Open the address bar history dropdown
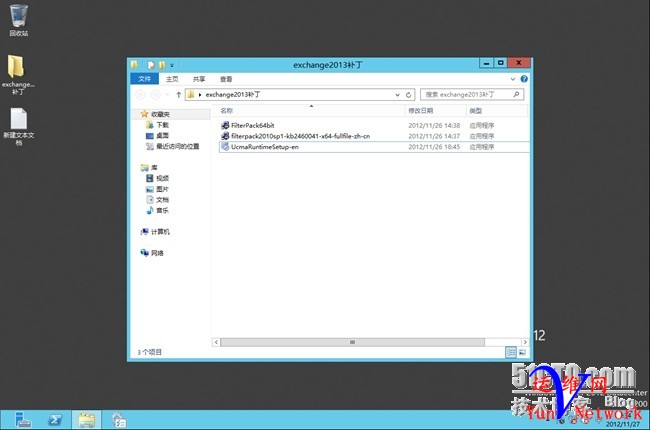This screenshot has height=430, width=650. pyautogui.click(x=398, y=95)
